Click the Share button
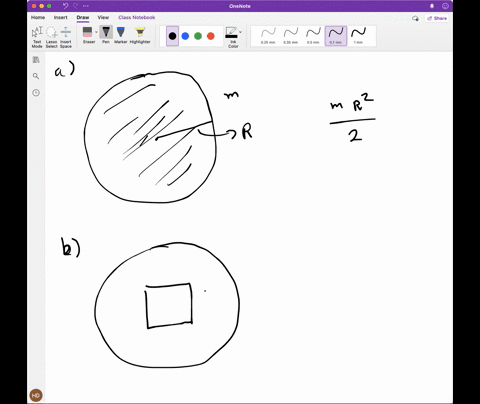Viewport: 480px width, 404px height. (x=437, y=18)
